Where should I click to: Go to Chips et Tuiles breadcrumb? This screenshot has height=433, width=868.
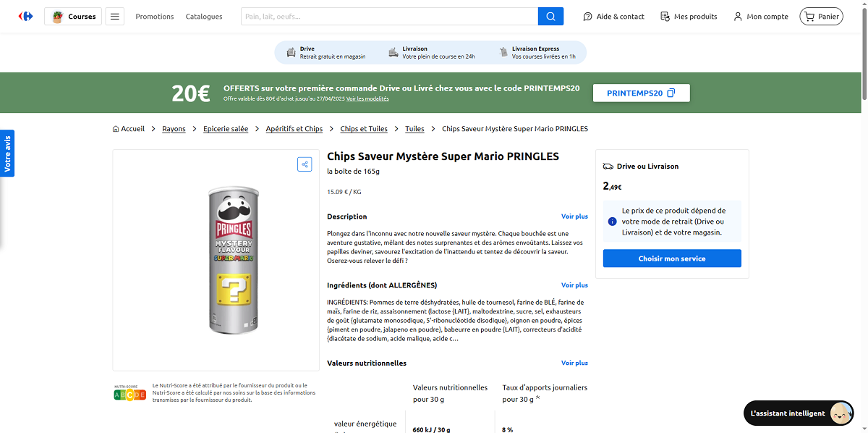coord(364,129)
